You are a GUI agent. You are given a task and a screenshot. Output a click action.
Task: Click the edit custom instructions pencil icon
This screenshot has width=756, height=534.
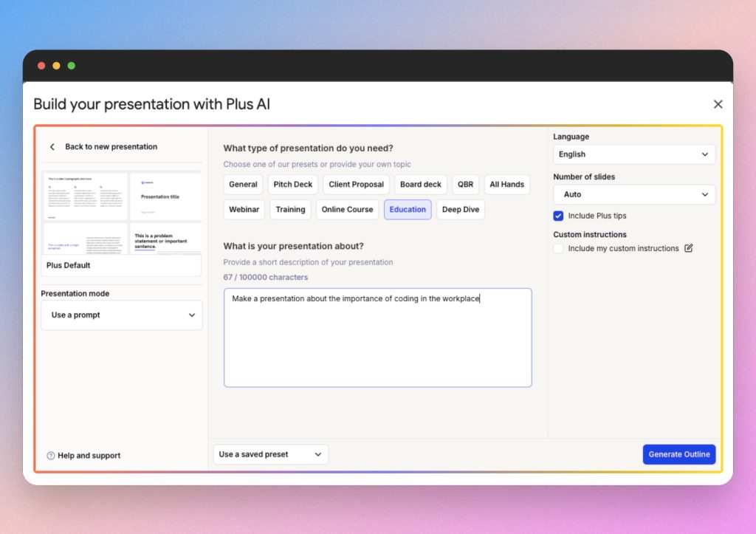point(689,248)
